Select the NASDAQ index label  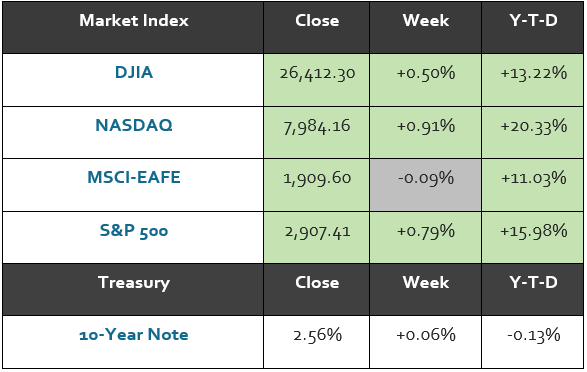(134, 125)
